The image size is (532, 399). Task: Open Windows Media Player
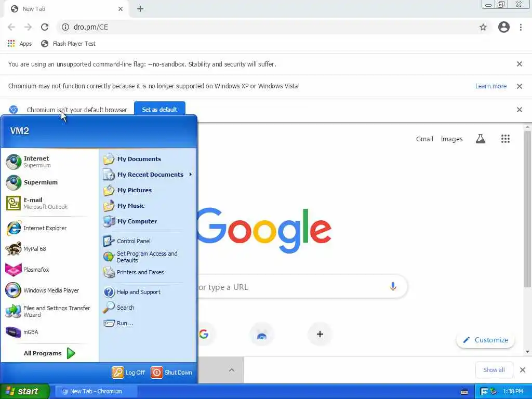[x=49, y=290]
